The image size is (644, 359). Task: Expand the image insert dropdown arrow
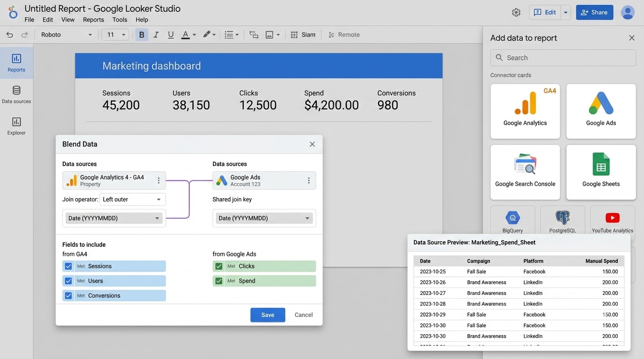click(278, 35)
